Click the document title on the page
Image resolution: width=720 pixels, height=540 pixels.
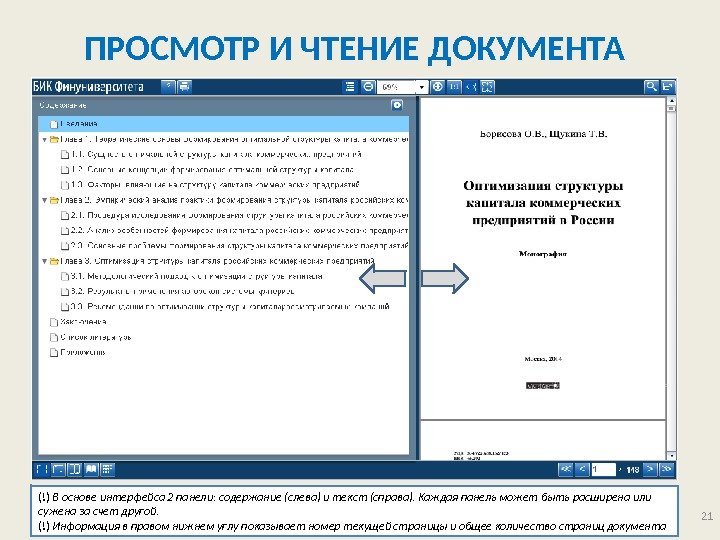(543, 202)
